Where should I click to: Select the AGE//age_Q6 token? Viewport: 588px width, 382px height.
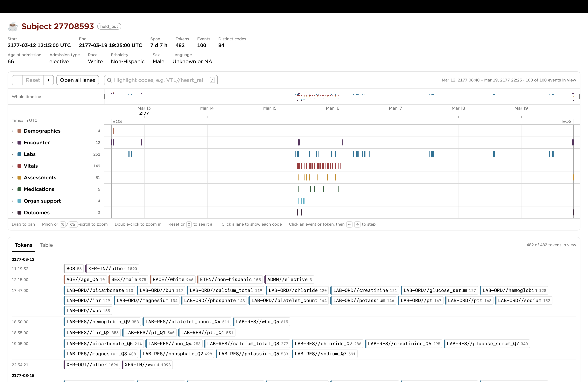pyautogui.click(x=85, y=279)
